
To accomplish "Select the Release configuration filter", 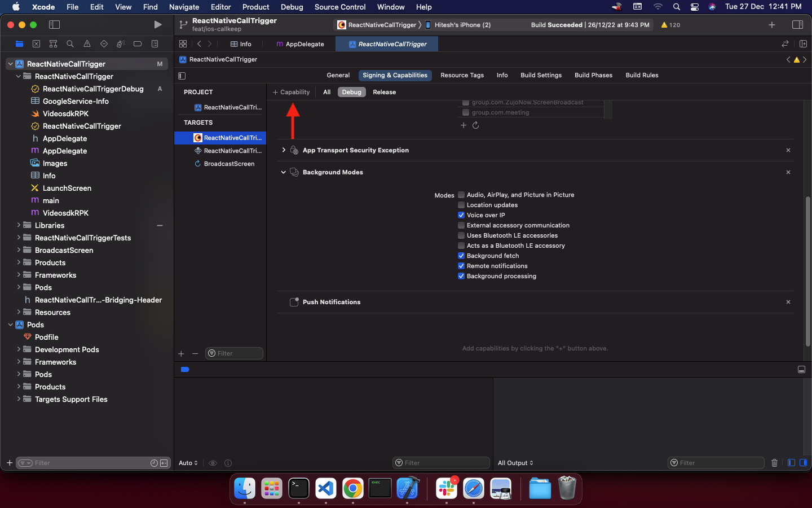I will (384, 92).
